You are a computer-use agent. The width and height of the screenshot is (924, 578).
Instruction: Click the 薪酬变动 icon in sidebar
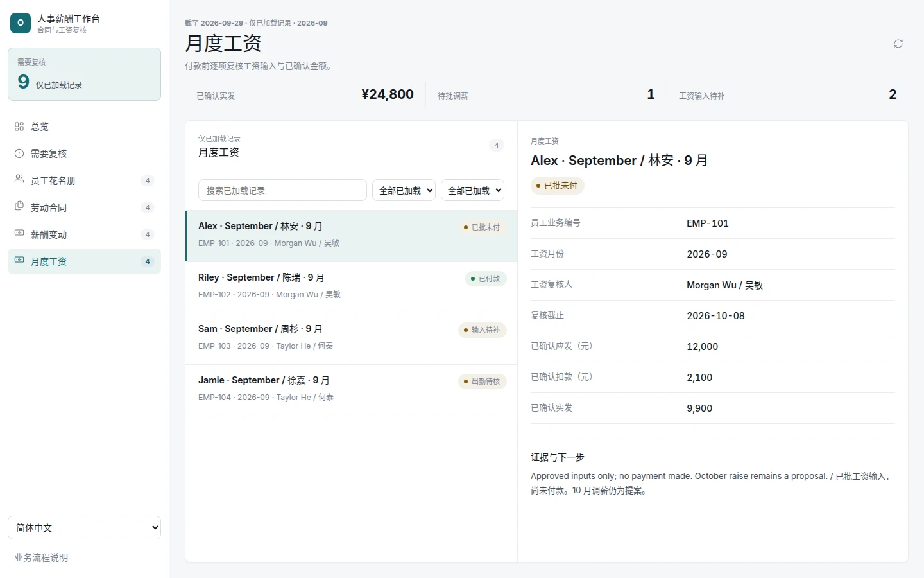19,233
